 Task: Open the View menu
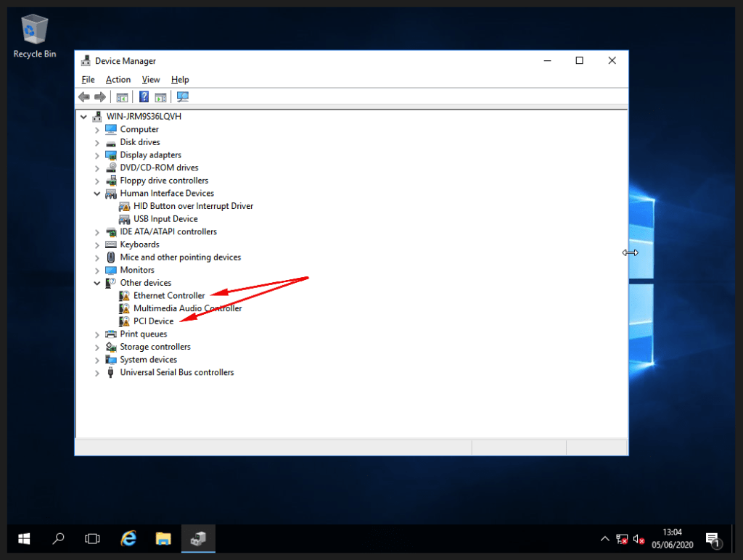151,79
